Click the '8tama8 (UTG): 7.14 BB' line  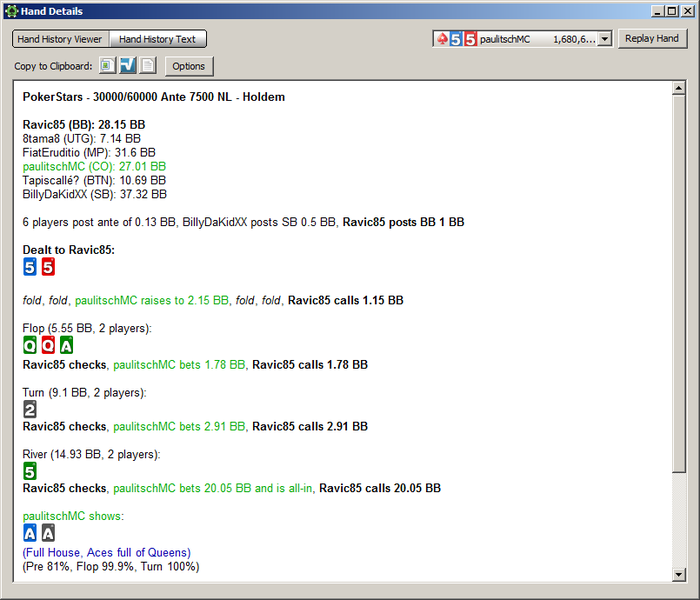point(82,139)
